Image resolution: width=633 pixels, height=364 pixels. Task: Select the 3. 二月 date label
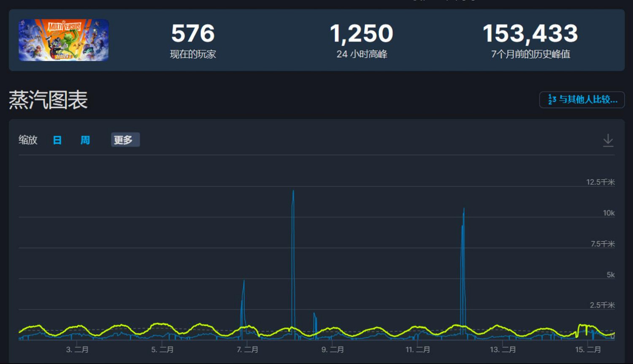pyautogui.click(x=77, y=350)
